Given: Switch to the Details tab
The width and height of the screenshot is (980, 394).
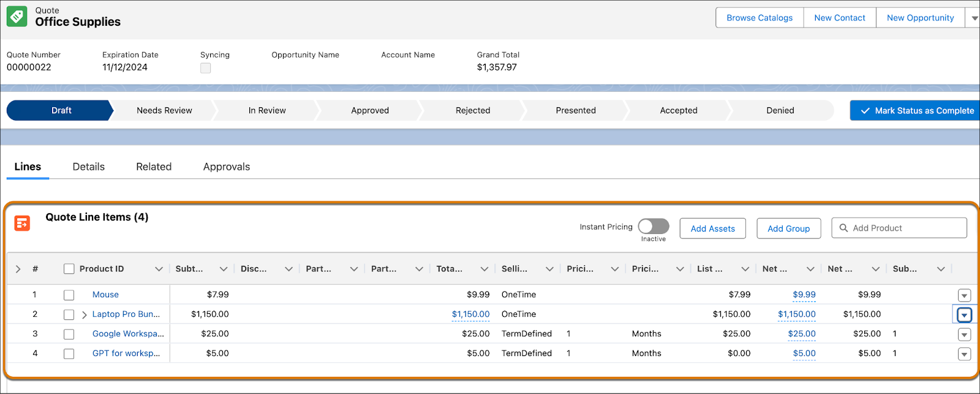Looking at the screenshot, I should click(89, 167).
